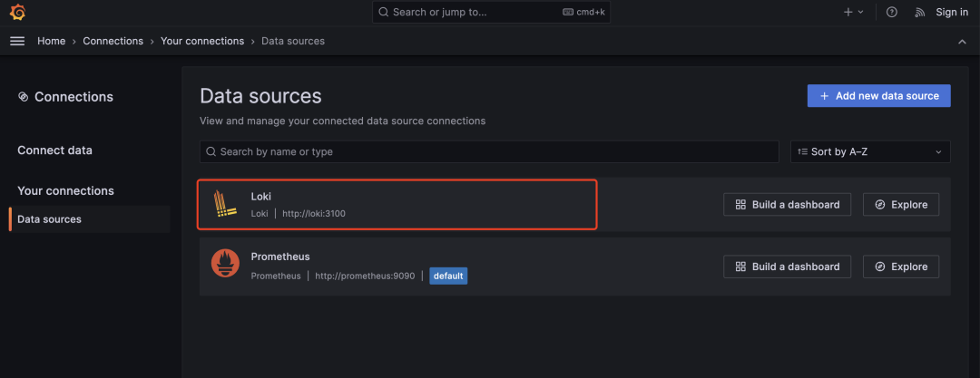The image size is (980, 378).
Task: Open the news feed RSS icon
Action: tap(919, 12)
